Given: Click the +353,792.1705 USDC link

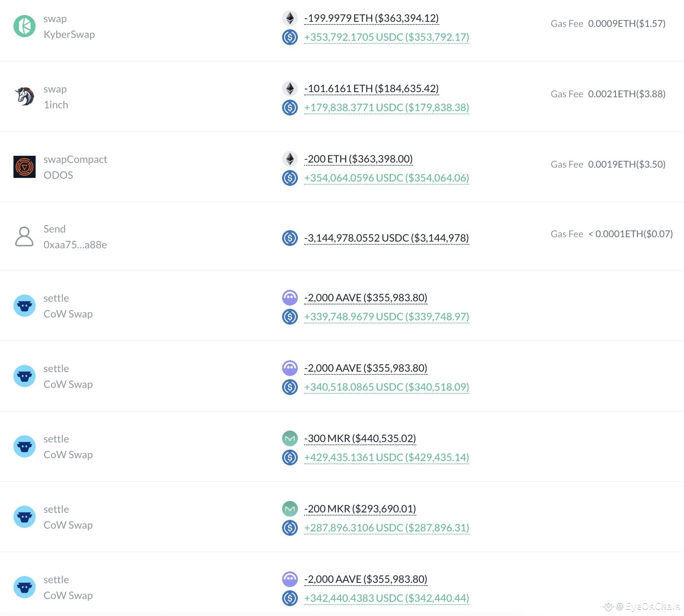Looking at the screenshot, I should 386,37.
